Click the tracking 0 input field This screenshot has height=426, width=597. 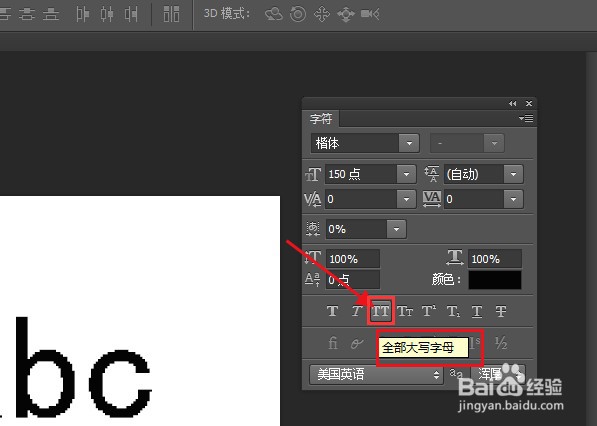[x=474, y=199]
